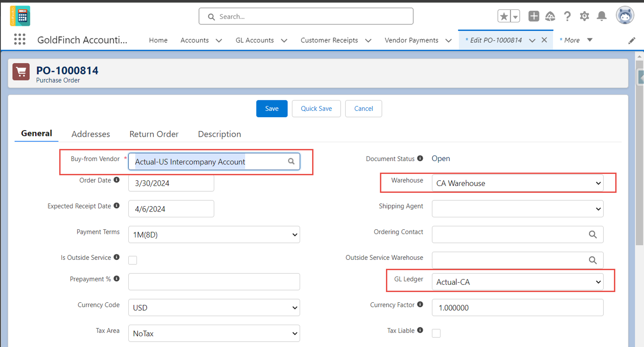The image size is (644, 347).
Task: Switch to the Return Order tab
Action: tap(154, 134)
